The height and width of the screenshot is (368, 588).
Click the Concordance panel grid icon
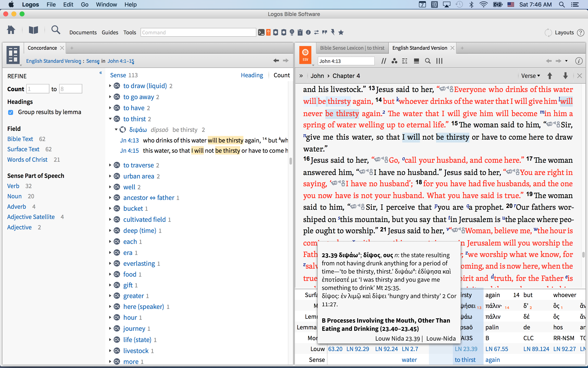(x=13, y=55)
